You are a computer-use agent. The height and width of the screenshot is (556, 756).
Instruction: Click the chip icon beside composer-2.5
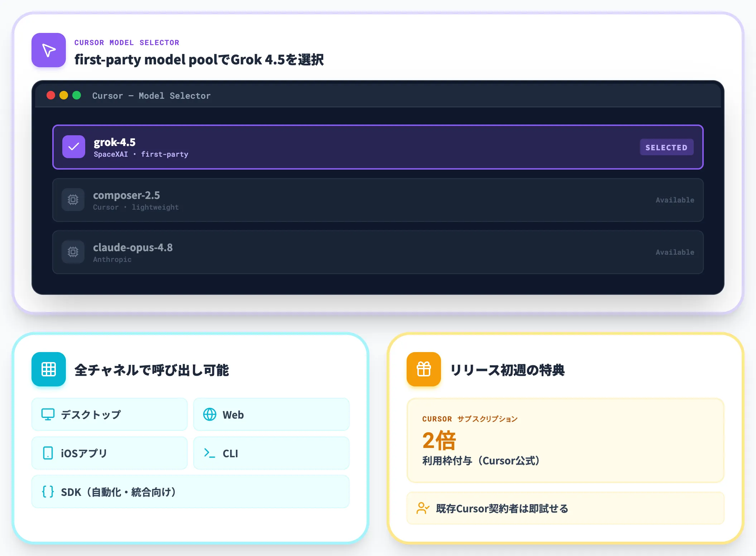73,200
